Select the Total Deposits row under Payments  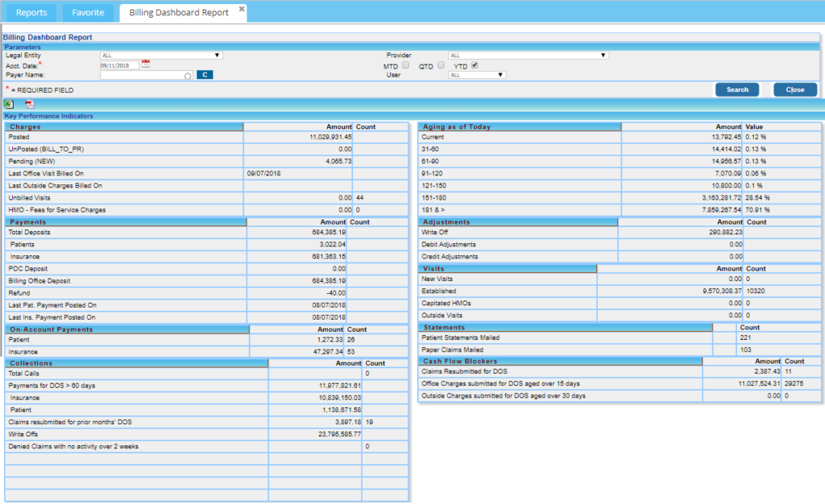121,233
